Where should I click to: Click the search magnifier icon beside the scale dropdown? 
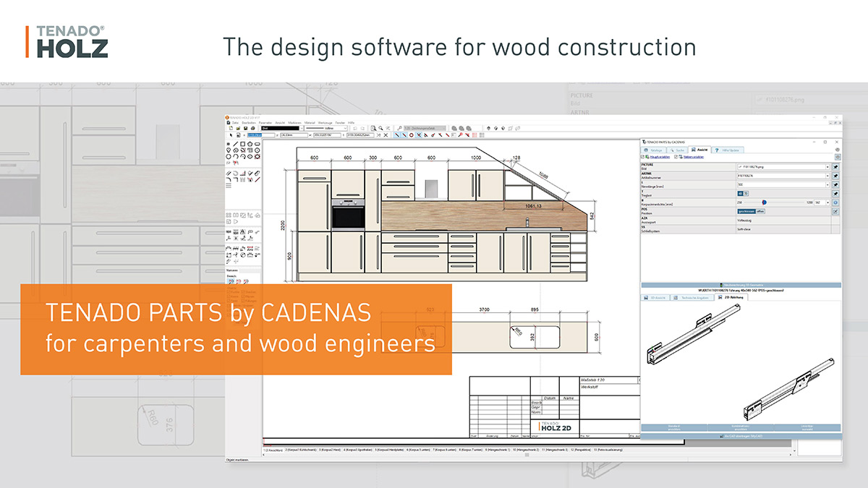[x=399, y=128]
